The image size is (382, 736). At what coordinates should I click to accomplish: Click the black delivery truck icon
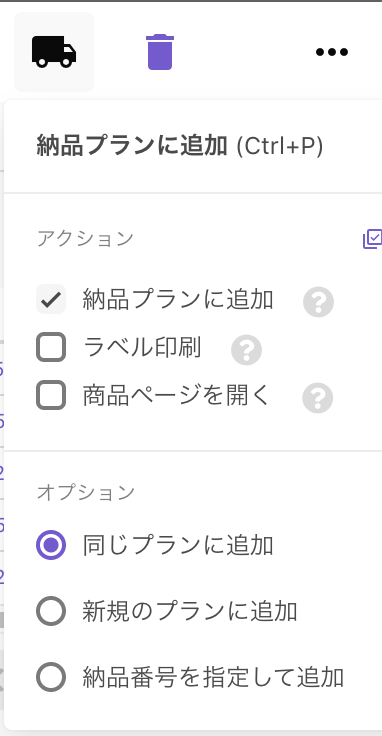pos(54,52)
